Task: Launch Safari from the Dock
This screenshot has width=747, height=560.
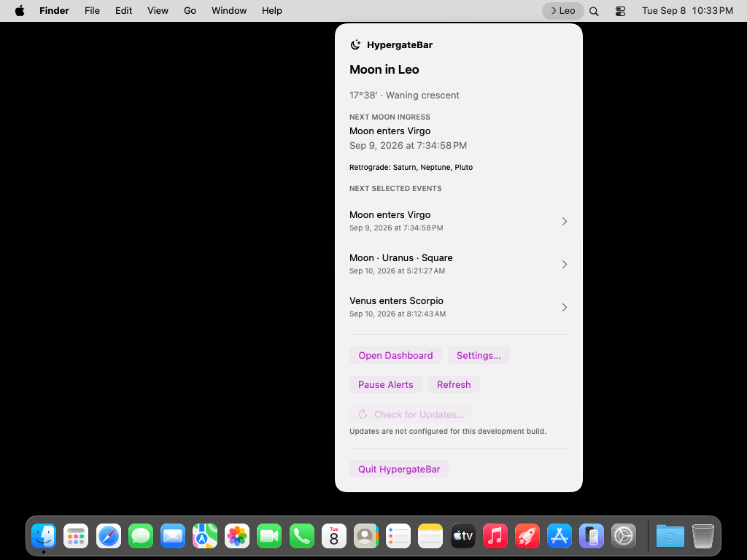Action: [108, 536]
